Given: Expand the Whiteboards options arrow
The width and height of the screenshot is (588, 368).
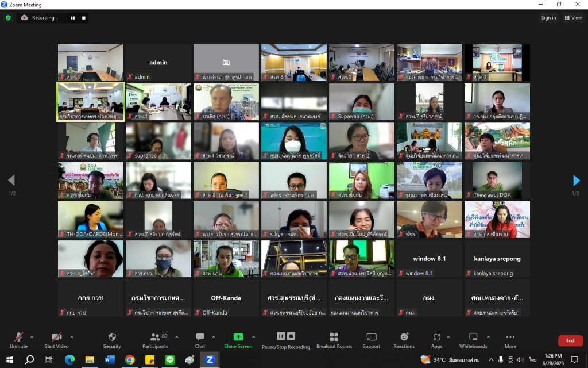Looking at the screenshot, I should [488, 337].
